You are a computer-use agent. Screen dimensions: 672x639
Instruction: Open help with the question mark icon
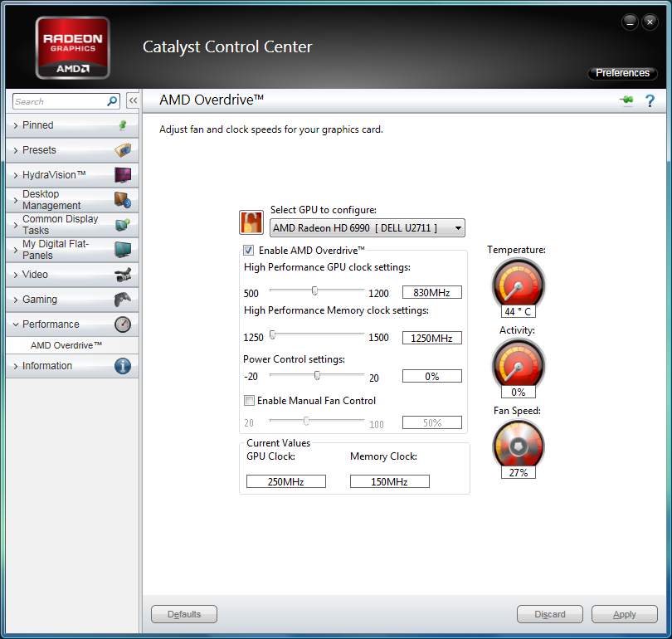(650, 100)
